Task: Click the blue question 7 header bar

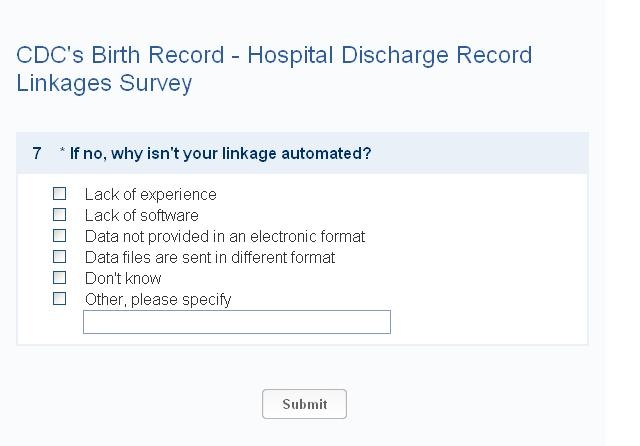Action: click(x=480, y=154)
